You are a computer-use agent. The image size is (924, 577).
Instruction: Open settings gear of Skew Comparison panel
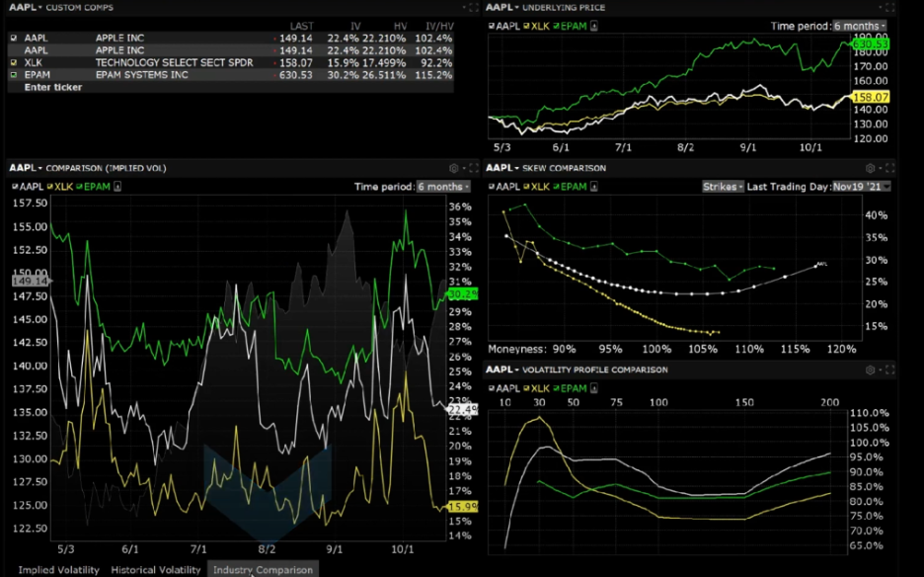(x=870, y=168)
